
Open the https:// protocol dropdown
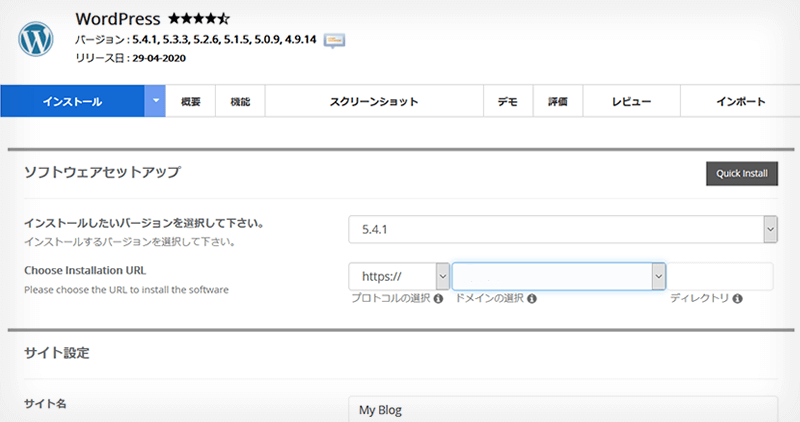click(x=399, y=277)
